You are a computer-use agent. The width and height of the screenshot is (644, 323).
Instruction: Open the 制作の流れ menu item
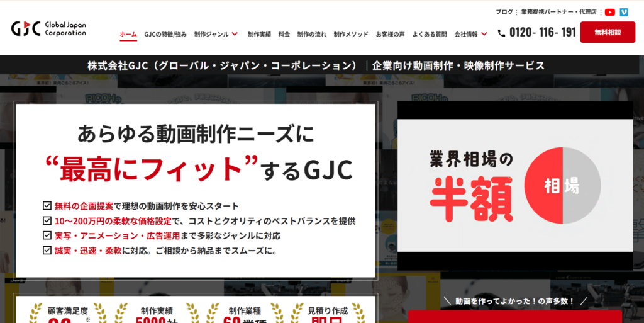click(312, 35)
